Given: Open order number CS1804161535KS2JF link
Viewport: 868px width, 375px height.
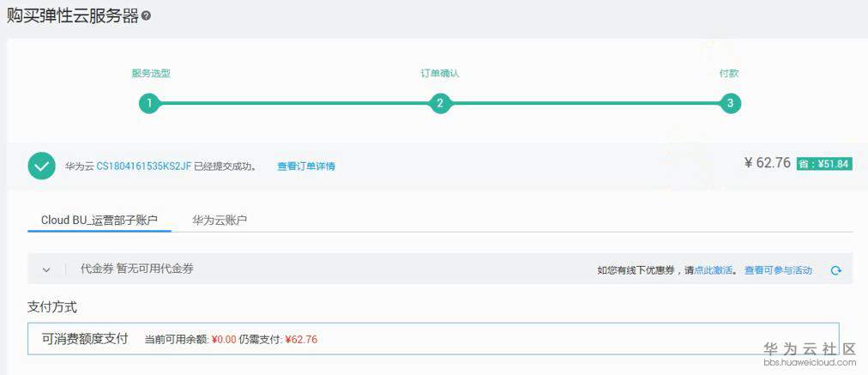Looking at the screenshot, I should click(143, 166).
